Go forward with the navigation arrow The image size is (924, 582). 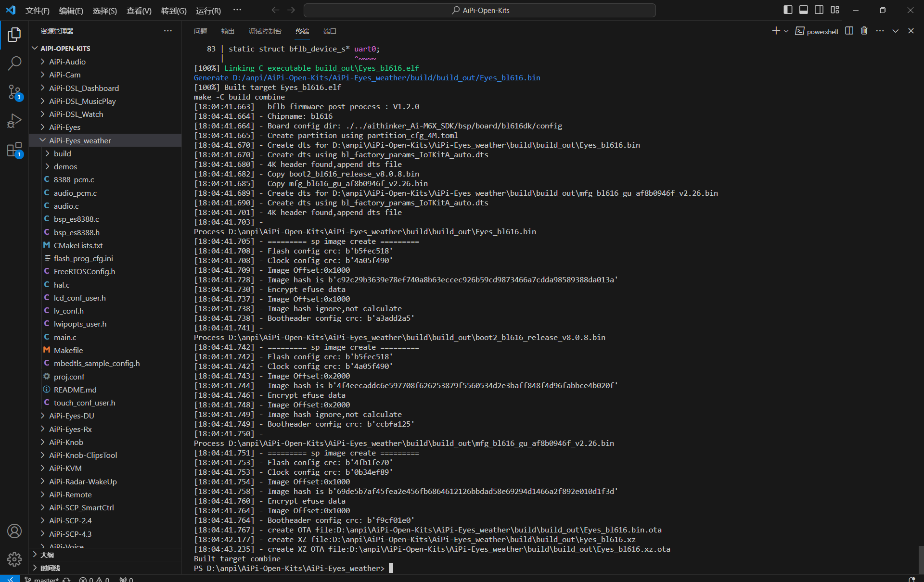291,10
